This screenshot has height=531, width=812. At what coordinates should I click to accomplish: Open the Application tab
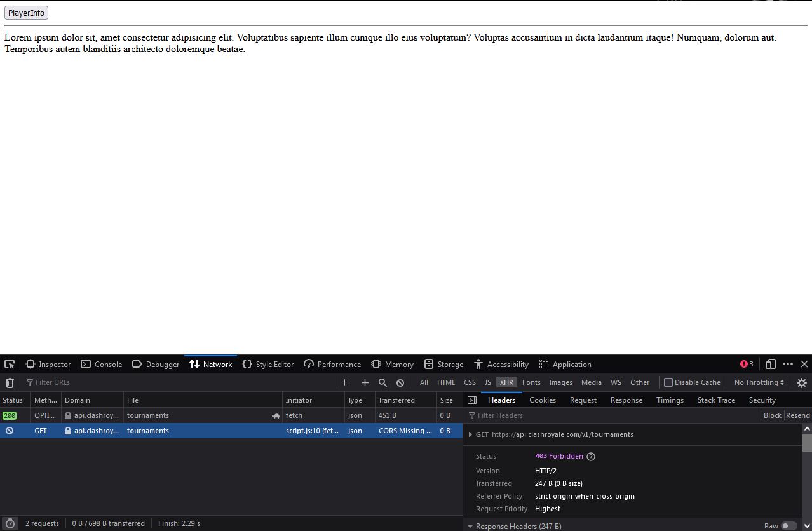tap(565, 364)
